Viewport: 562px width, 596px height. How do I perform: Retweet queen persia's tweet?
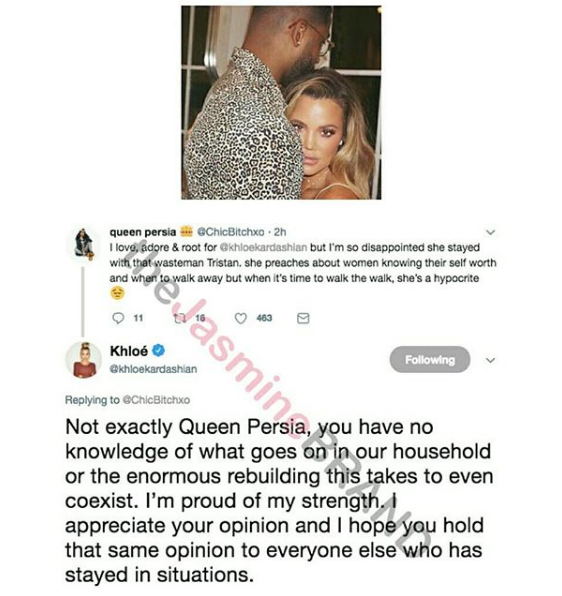(x=179, y=318)
